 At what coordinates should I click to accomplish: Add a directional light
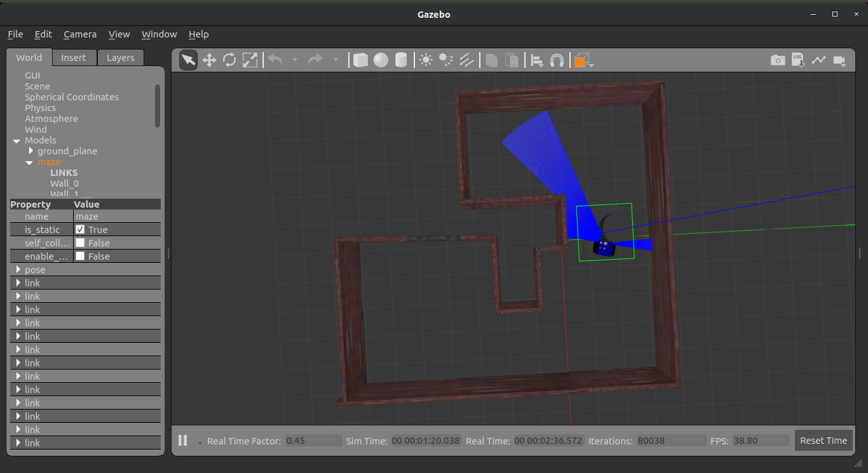pyautogui.click(x=466, y=60)
